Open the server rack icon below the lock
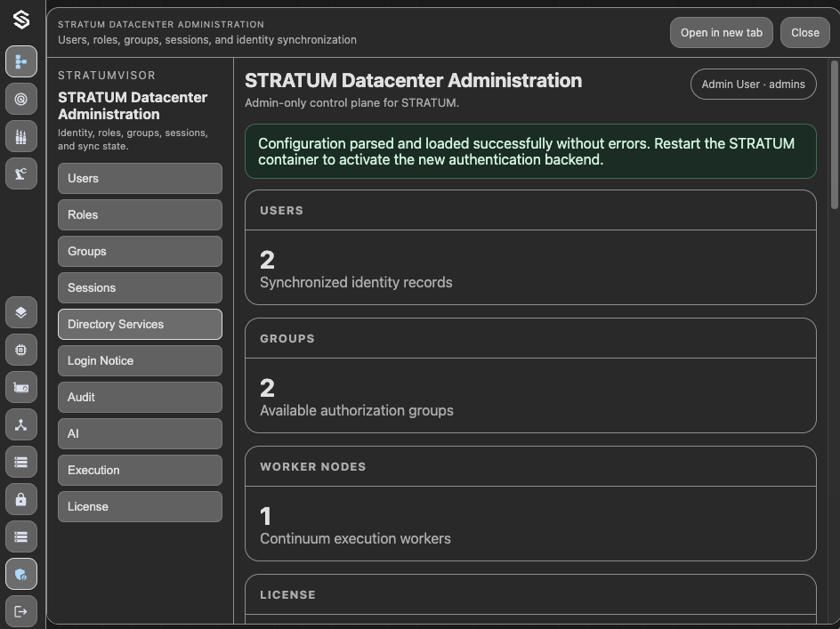Screen dimensions: 840x629 [x=21, y=536]
